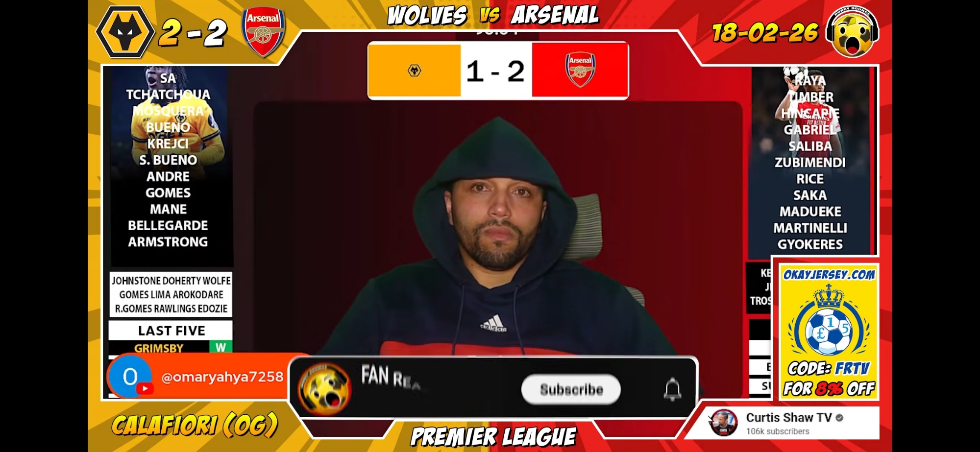
Task: Click the shocked emoji headphones logo top right
Action: (x=853, y=31)
